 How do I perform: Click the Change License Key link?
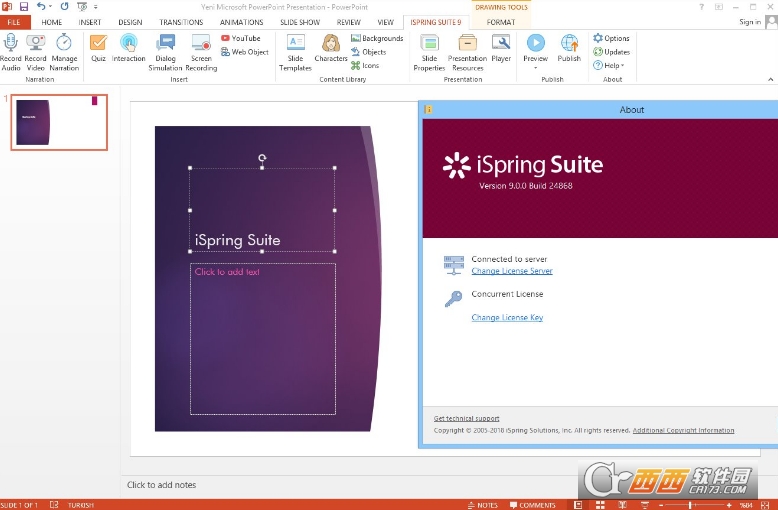(507, 318)
